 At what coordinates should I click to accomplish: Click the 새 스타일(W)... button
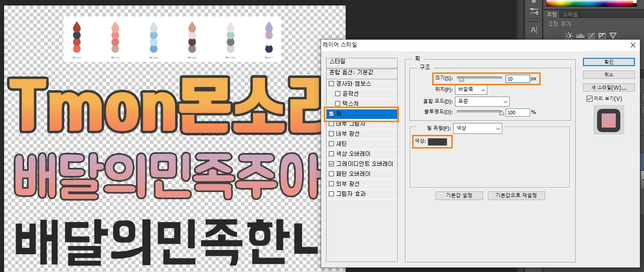608,87
